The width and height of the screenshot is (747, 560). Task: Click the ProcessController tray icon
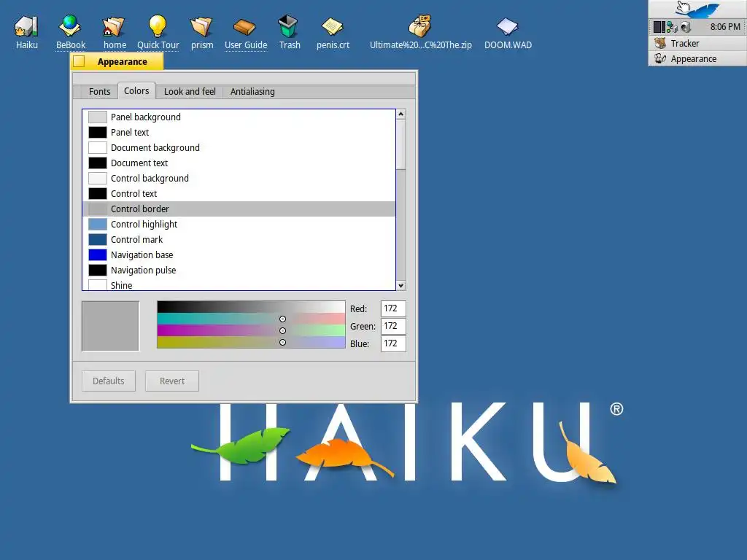pyautogui.click(x=659, y=27)
